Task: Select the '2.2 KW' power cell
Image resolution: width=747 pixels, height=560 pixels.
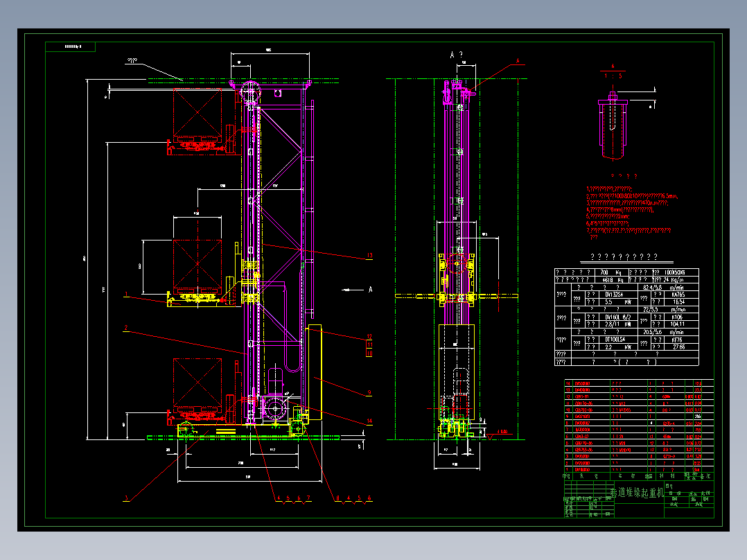Action: pos(617,347)
